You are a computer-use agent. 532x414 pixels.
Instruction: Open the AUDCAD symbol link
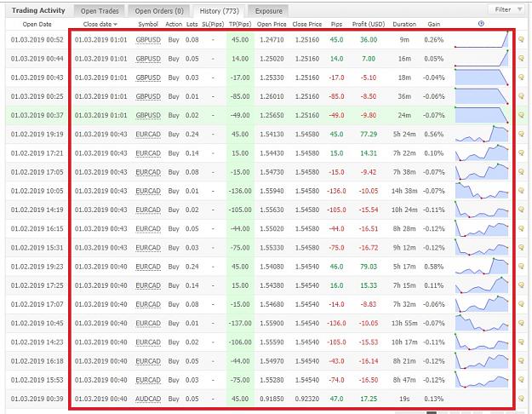148,399
